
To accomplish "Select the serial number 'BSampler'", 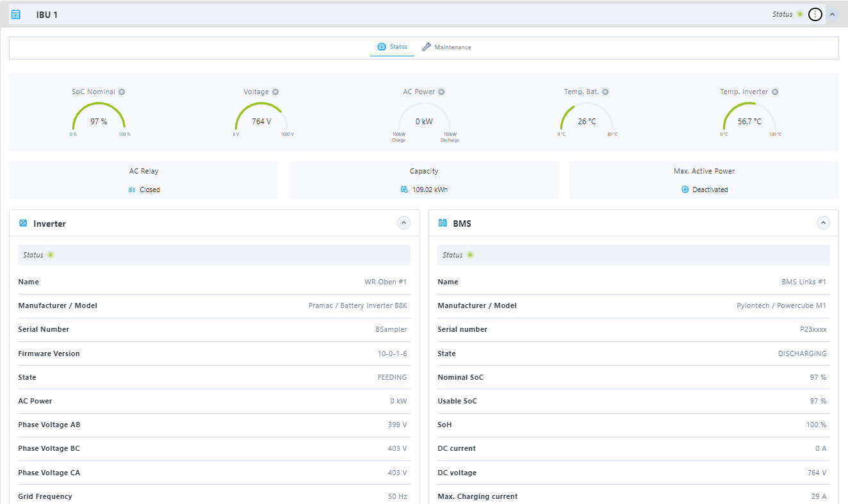I will [x=391, y=329].
